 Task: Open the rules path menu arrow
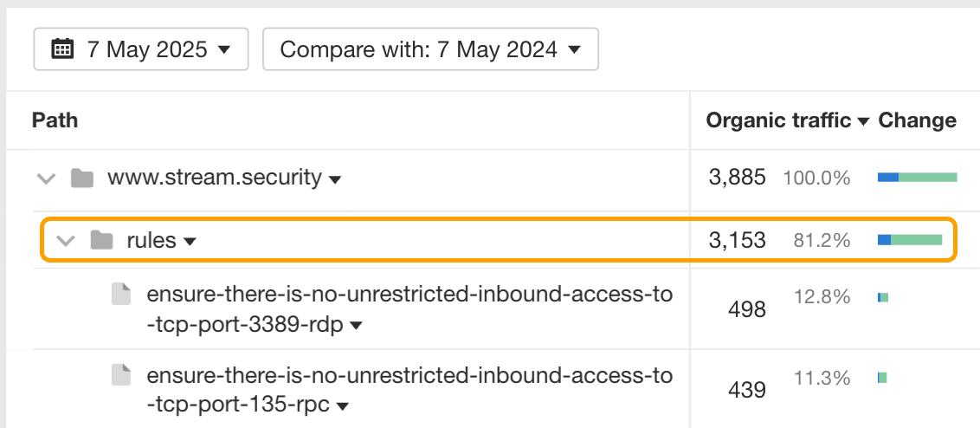tap(190, 242)
